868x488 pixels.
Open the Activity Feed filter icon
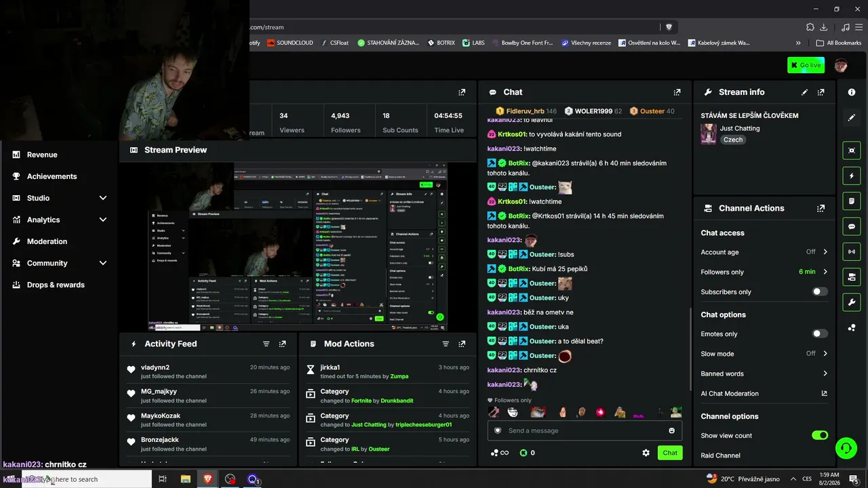(x=267, y=344)
